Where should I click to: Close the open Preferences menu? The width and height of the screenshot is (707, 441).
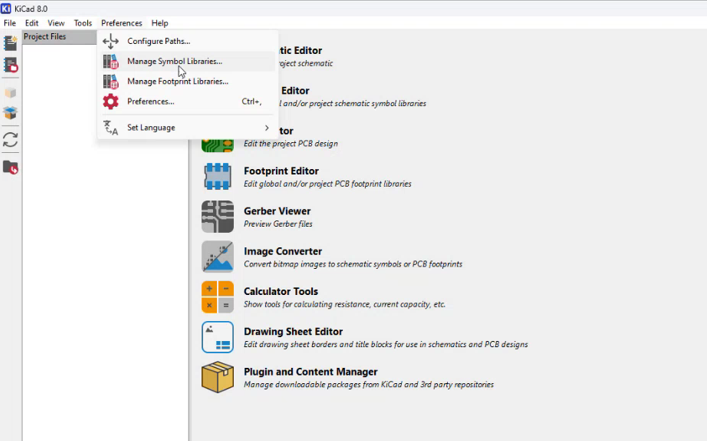[121, 23]
